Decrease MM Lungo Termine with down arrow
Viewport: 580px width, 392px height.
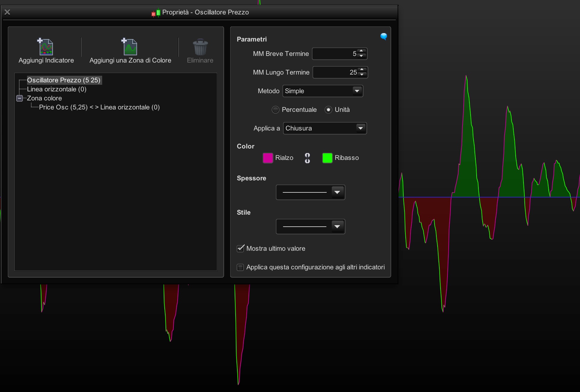[x=362, y=74]
